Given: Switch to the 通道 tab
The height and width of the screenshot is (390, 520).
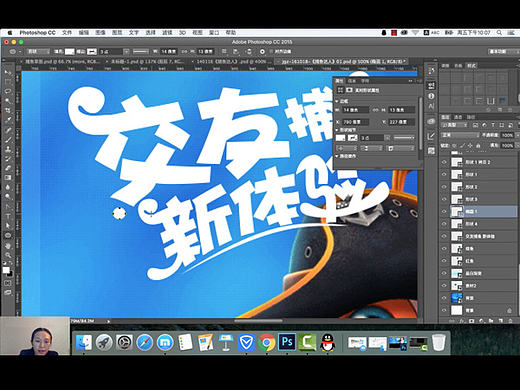Looking at the screenshot, I should (x=458, y=117).
